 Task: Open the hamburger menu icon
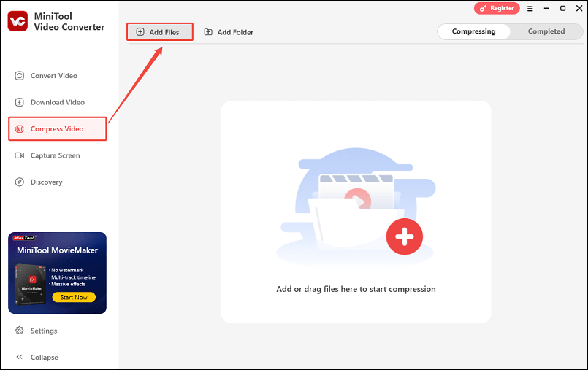pos(530,8)
